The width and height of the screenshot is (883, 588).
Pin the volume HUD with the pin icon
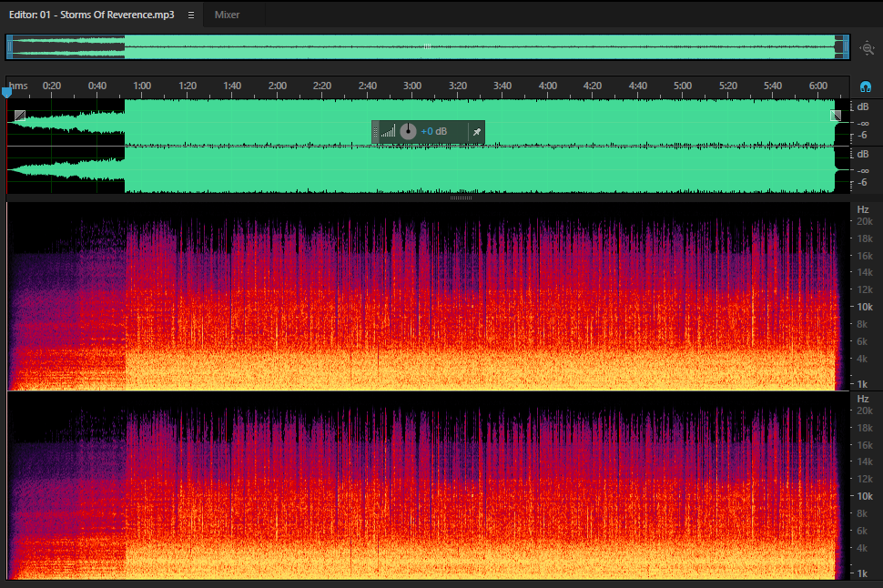point(477,132)
